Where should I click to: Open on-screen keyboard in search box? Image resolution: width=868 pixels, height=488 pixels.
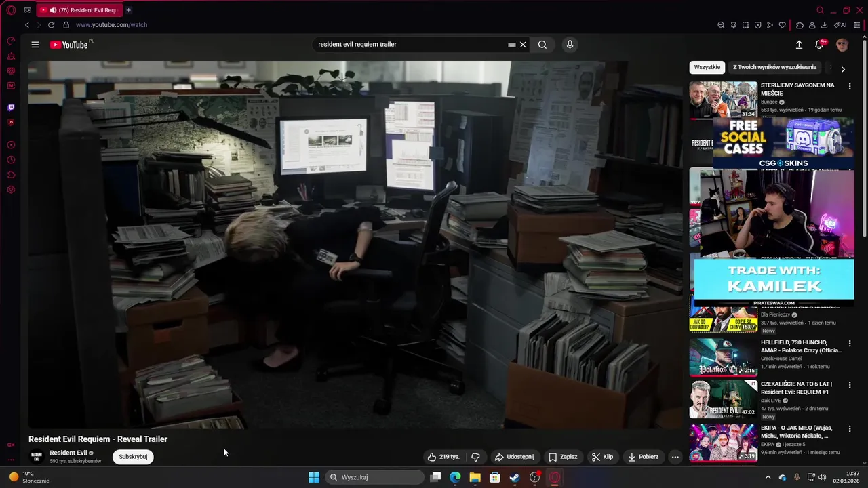click(x=512, y=45)
